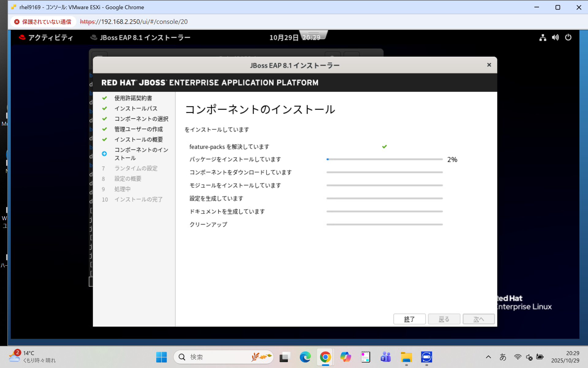This screenshot has width=588, height=368.
Task: Open Microsoft Teams from the taskbar
Action: (386, 357)
